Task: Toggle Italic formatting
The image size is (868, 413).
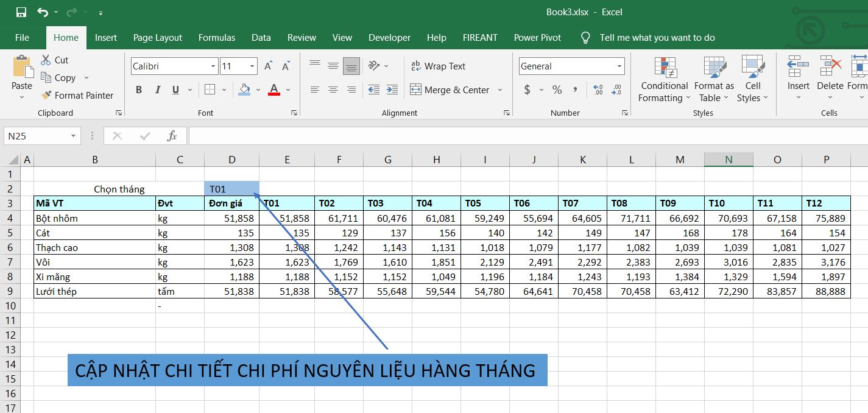Action: pyautogui.click(x=158, y=90)
